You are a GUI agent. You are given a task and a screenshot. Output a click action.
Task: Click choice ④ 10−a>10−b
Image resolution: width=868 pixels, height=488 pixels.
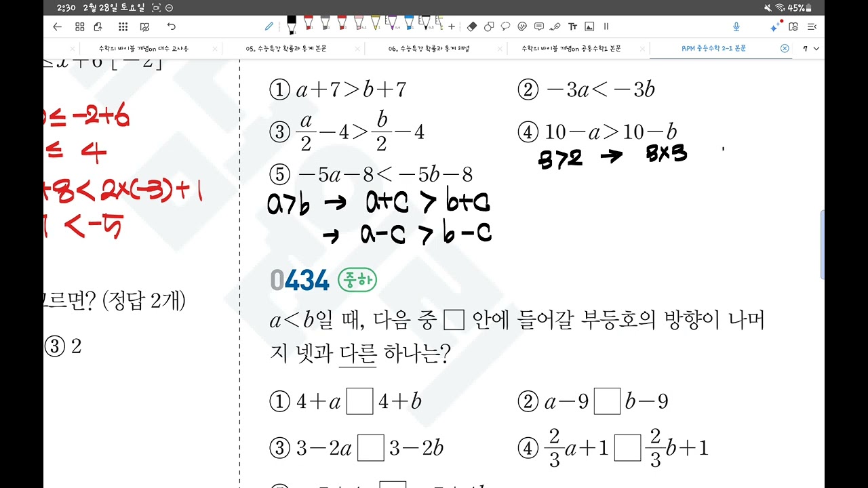597,132
